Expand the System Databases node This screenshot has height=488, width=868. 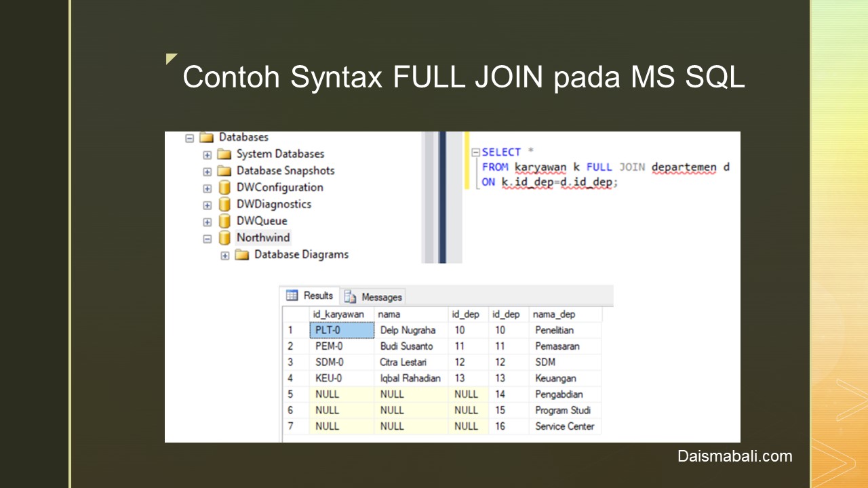[x=208, y=155]
